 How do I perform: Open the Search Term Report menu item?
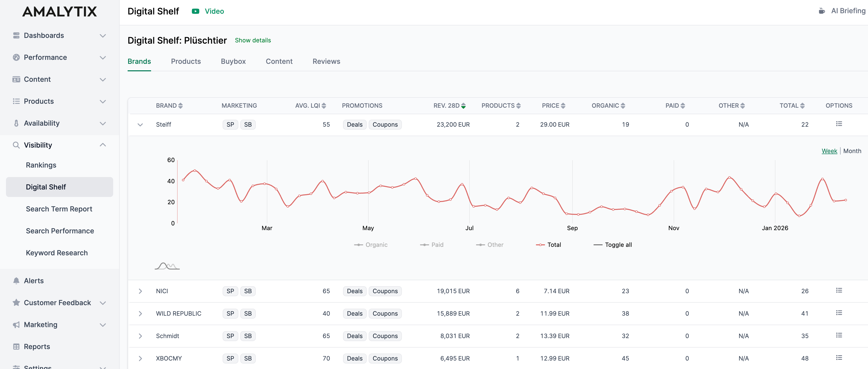[59, 209]
